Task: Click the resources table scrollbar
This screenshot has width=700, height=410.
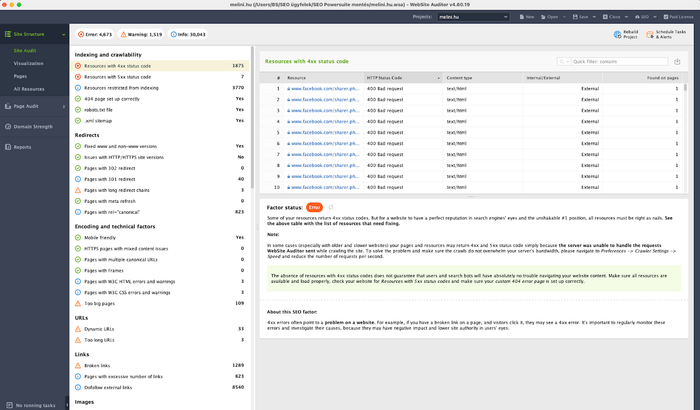Action: click(x=685, y=88)
